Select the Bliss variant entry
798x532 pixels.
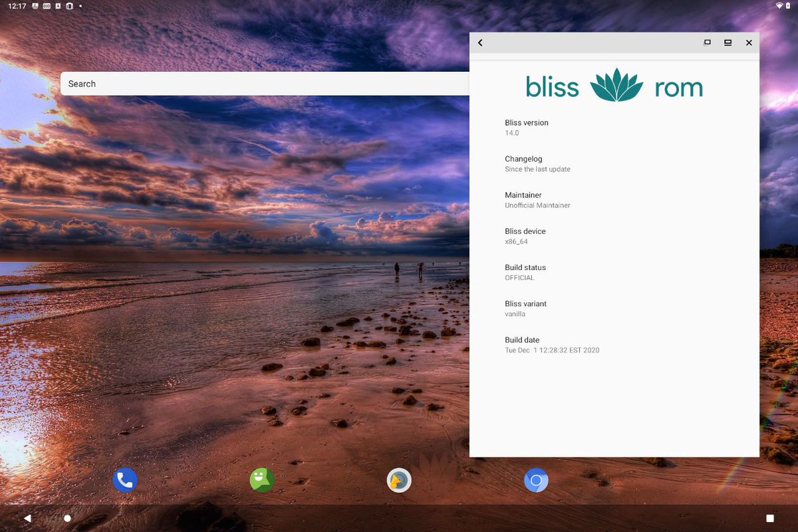pos(614,309)
